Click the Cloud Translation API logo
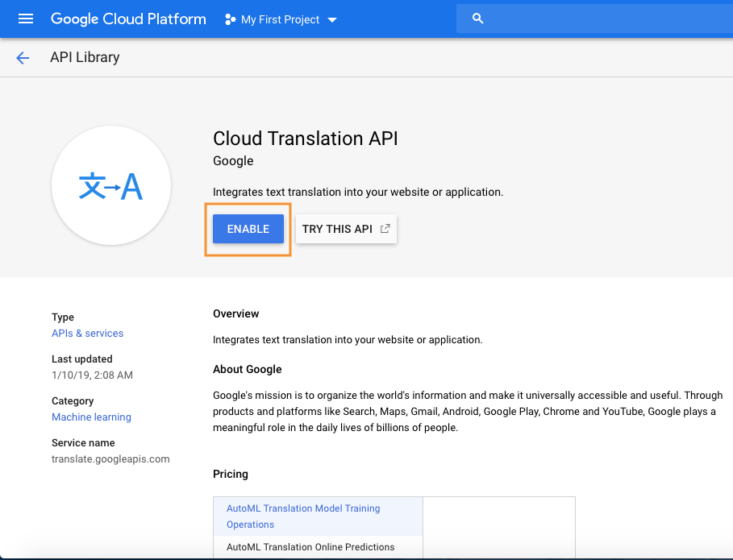Viewport: 733px width, 560px height. point(111,185)
